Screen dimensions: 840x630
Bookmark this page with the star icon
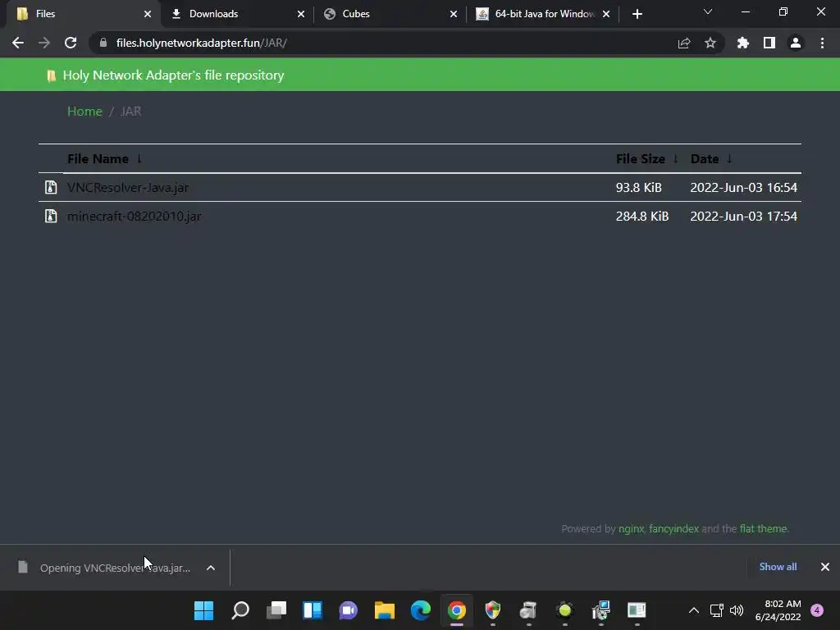[x=710, y=43]
